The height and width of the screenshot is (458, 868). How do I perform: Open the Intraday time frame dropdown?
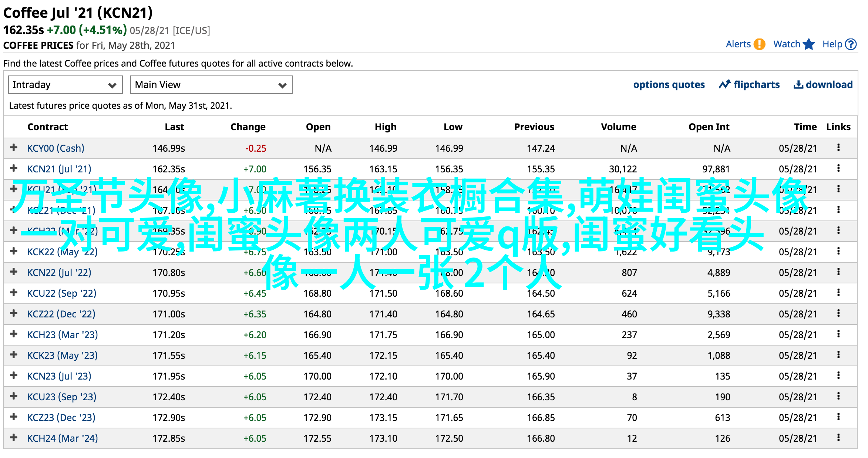tap(65, 85)
